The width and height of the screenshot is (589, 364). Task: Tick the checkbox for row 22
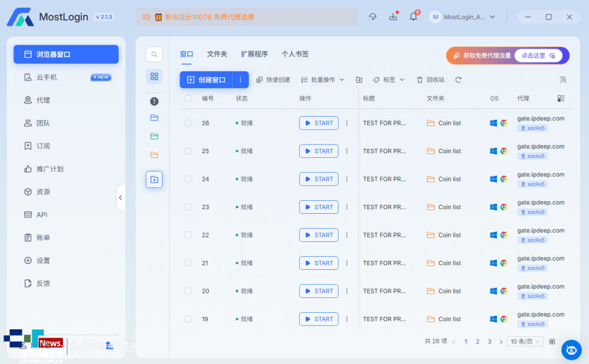tap(188, 235)
